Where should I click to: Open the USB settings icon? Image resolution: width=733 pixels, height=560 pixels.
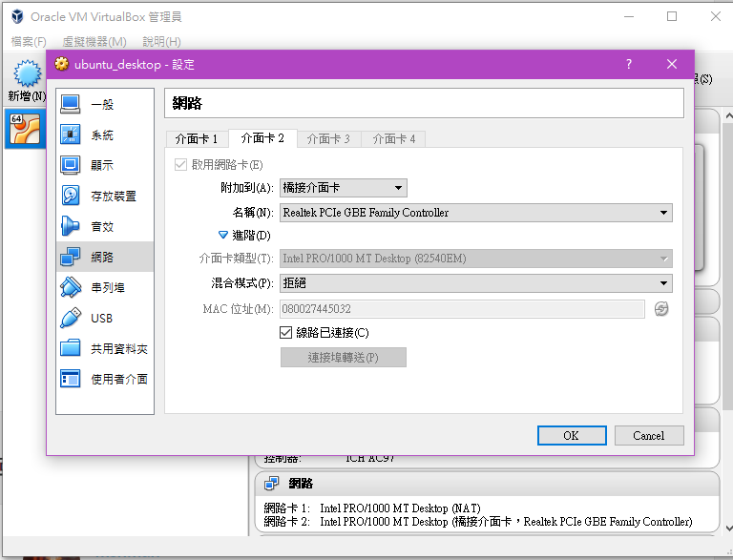[70, 318]
